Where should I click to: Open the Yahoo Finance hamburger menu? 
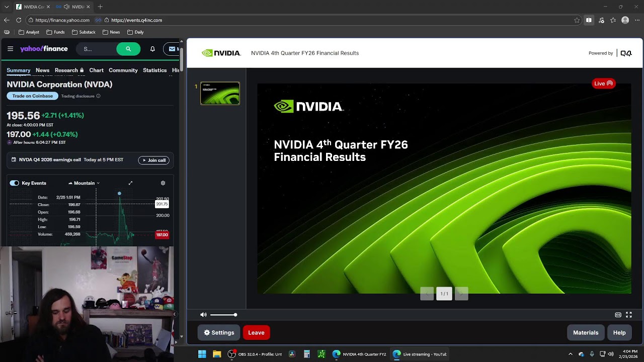[10, 49]
